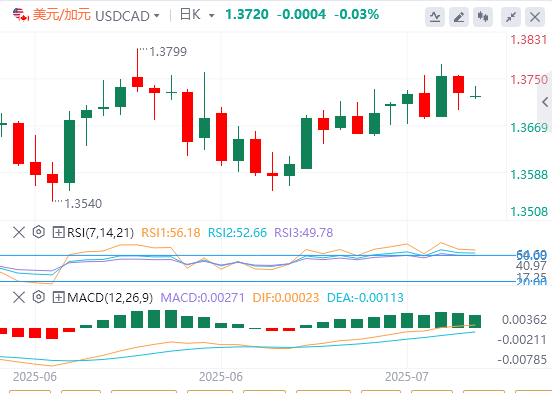Click the DIF:0.00023 value
Viewport: 552px width, 393px height.
tap(286, 298)
